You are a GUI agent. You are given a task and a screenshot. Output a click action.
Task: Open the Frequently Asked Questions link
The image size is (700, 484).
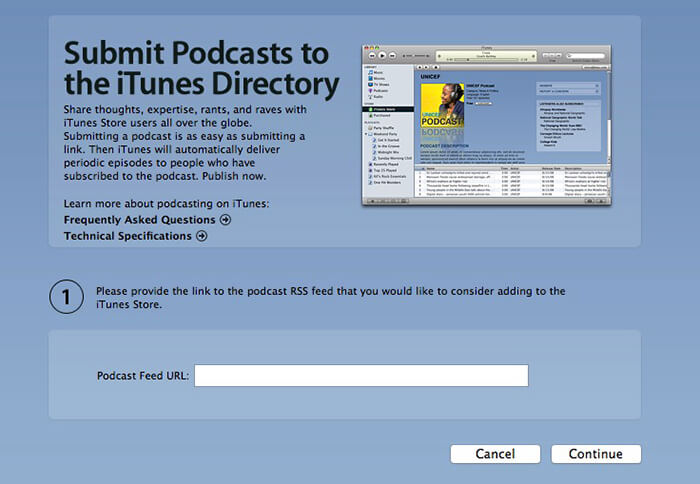point(139,220)
